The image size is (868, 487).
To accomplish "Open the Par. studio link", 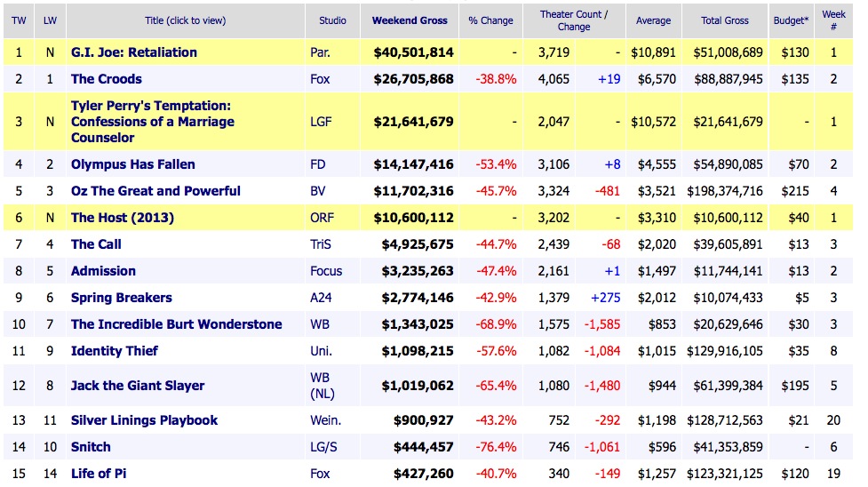I will point(321,52).
